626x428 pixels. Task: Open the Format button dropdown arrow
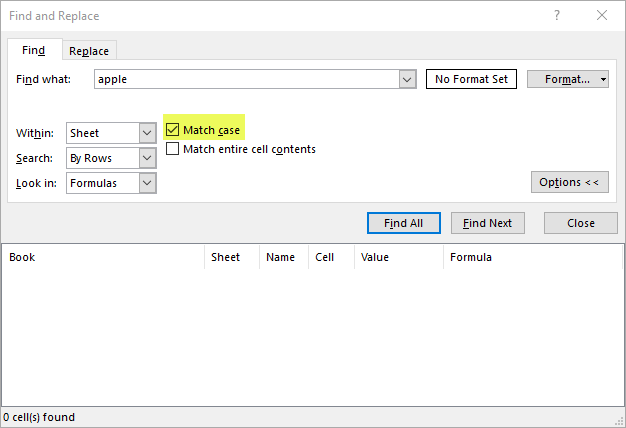pos(603,79)
